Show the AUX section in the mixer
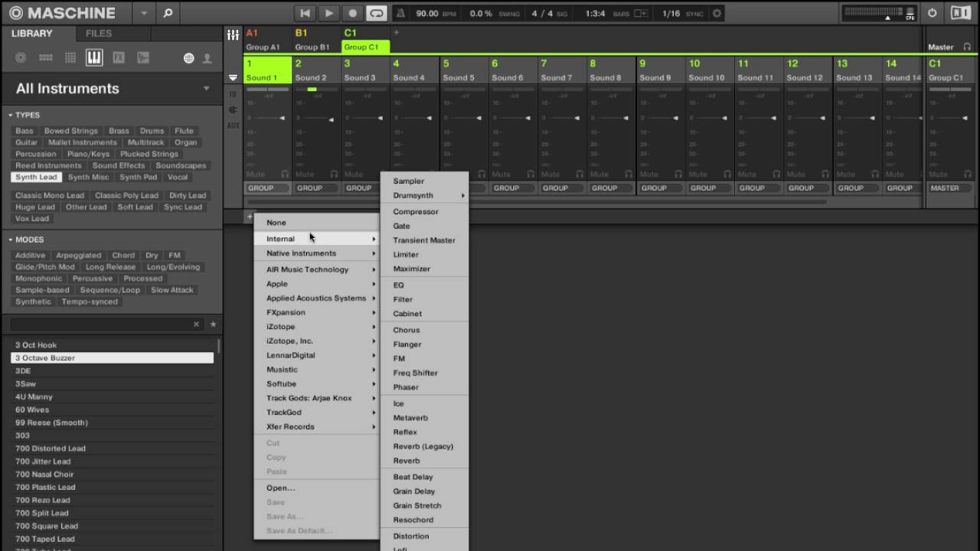This screenshot has width=980, height=551. [x=234, y=126]
